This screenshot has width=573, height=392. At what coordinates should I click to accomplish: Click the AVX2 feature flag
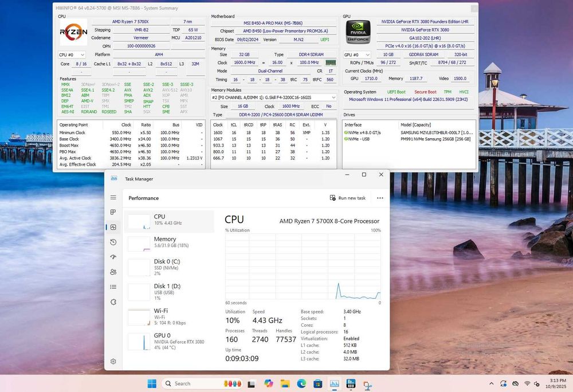tap(148, 90)
